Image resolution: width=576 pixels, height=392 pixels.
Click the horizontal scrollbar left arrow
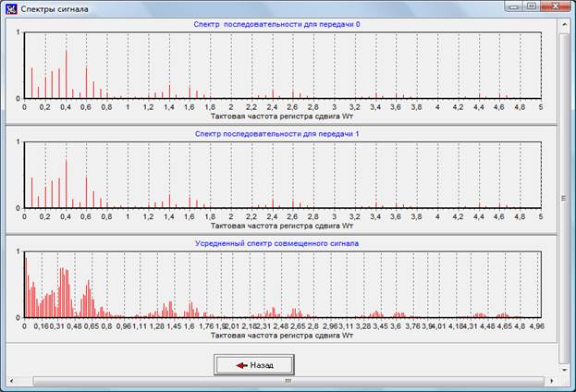(10, 380)
